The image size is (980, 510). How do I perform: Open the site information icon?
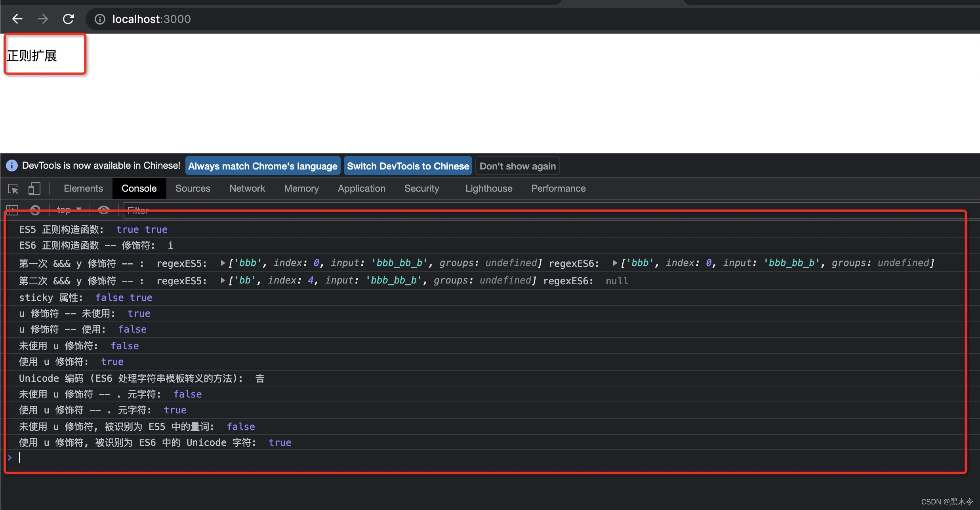coord(100,19)
